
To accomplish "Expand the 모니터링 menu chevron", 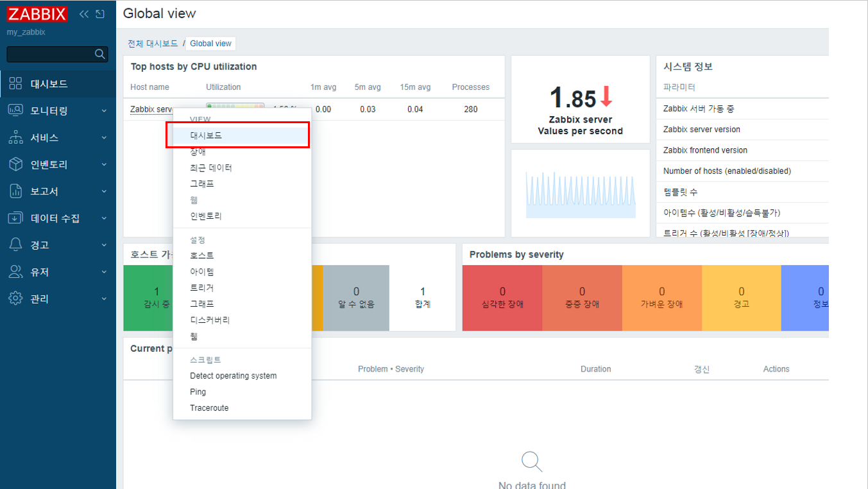I will [104, 111].
